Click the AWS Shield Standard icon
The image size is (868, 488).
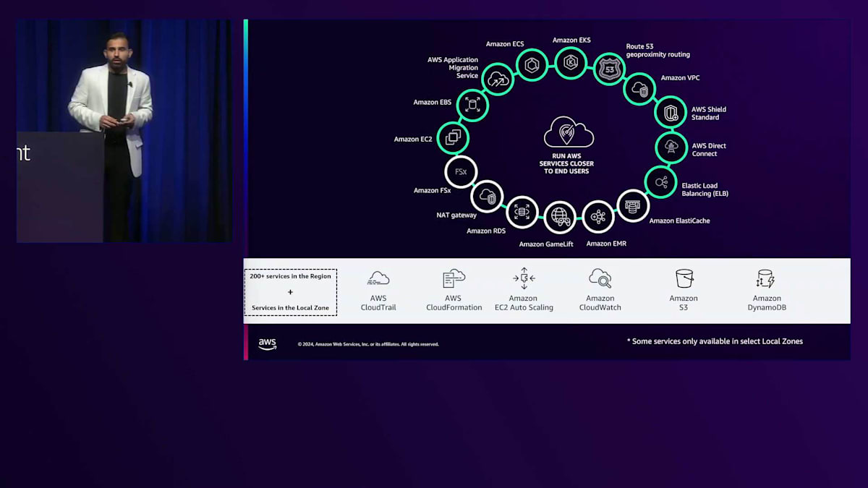671,113
